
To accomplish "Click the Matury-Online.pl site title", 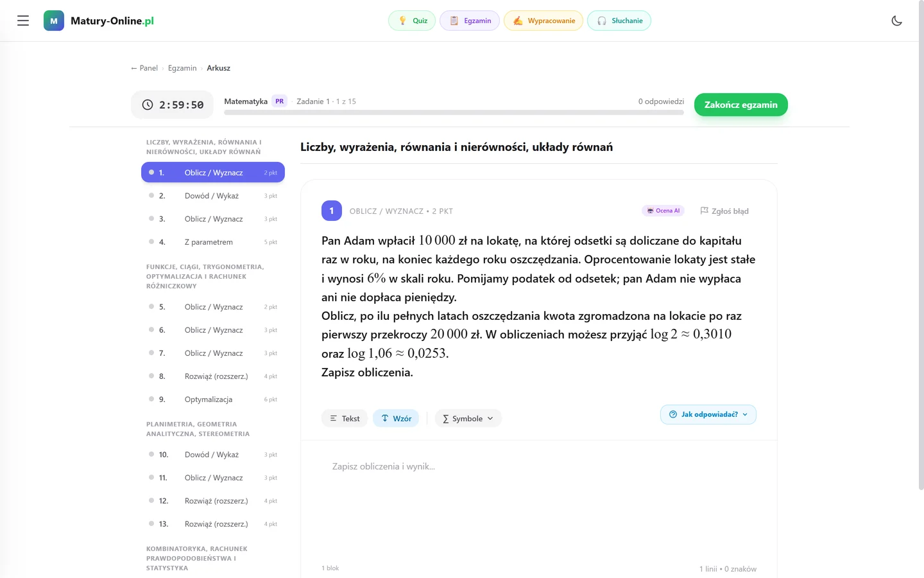I will [112, 21].
